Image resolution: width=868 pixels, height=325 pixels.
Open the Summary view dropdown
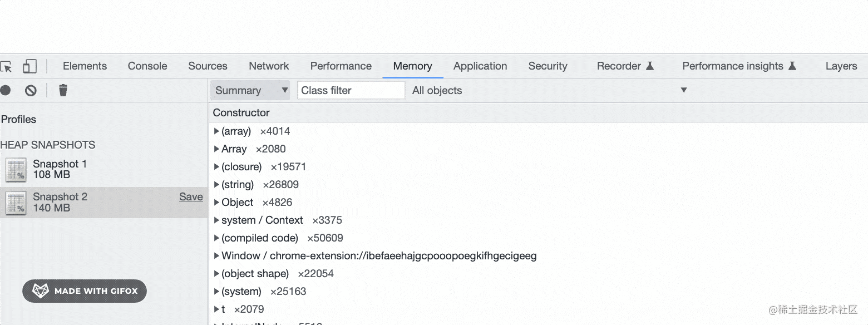point(250,90)
